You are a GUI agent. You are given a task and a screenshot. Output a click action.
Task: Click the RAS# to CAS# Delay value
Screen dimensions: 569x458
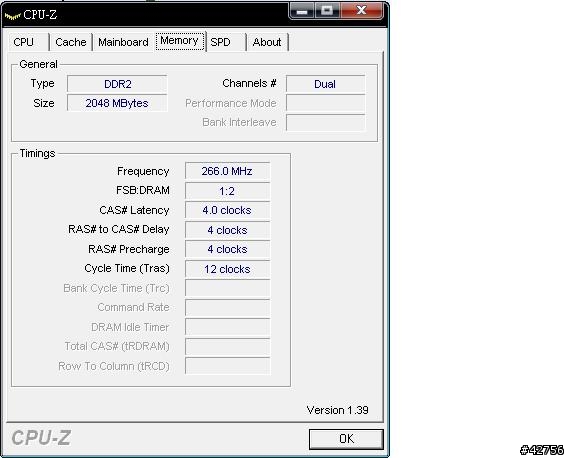[x=228, y=230]
